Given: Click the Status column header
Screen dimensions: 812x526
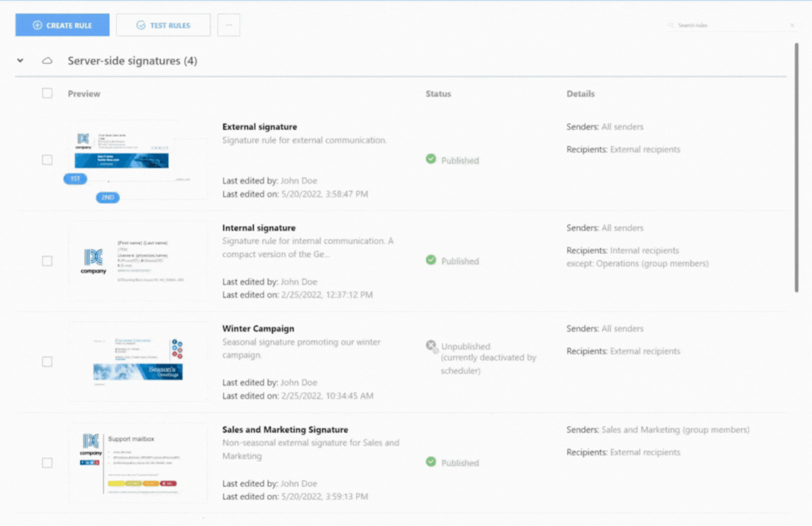Looking at the screenshot, I should tap(438, 94).
